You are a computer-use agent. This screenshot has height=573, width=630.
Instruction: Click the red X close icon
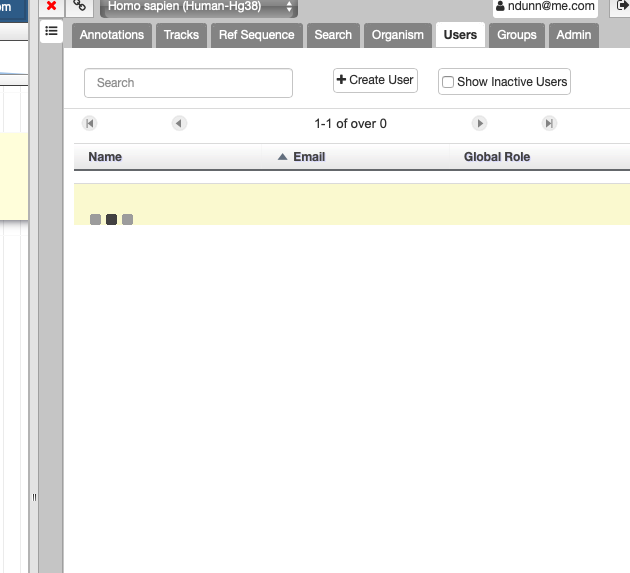click(x=51, y=6)
